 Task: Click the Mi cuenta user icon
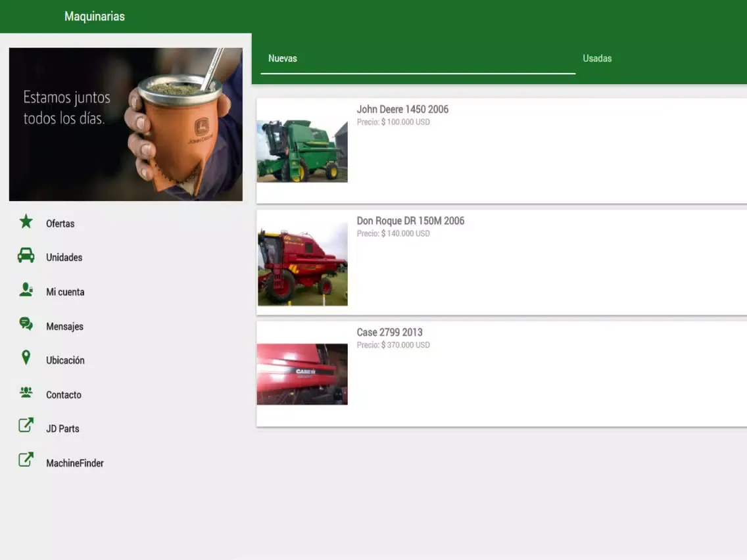[x=26, y=290]
